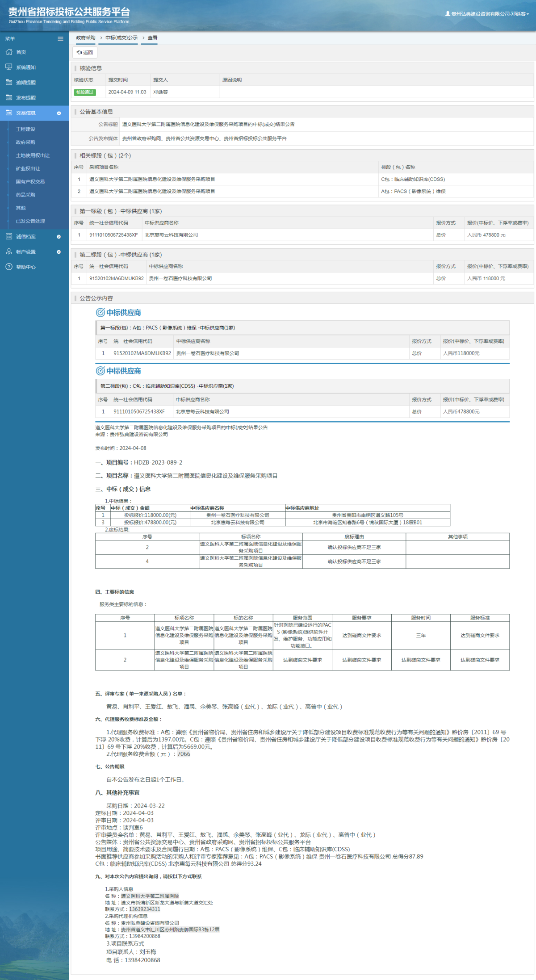Click 发布时间：2024-04-08 text

click(x=121, y=448)
